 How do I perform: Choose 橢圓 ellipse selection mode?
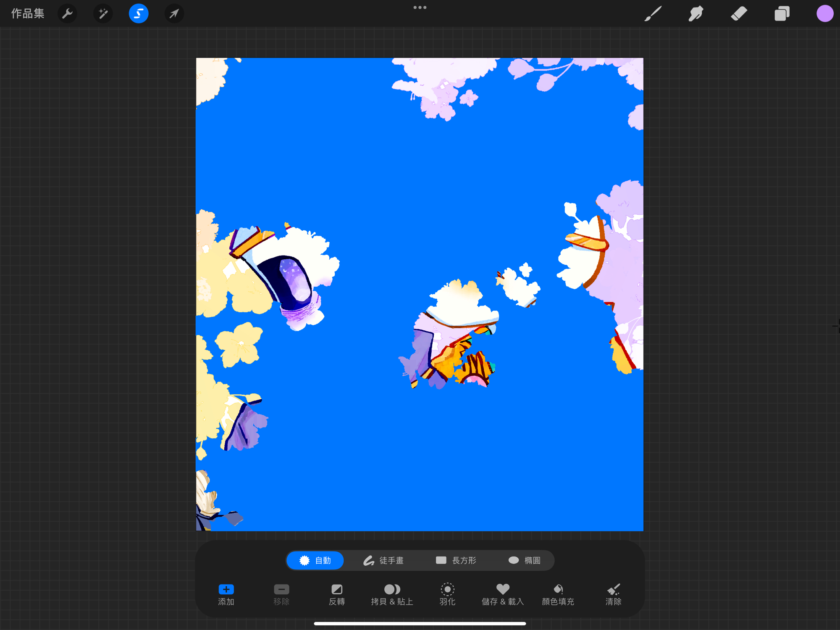524,560
